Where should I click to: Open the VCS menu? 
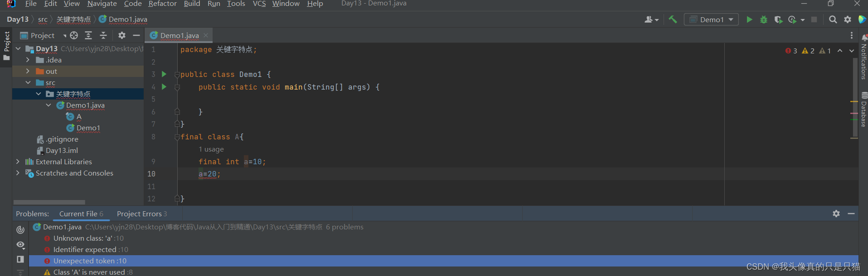[x=259, y=4]
